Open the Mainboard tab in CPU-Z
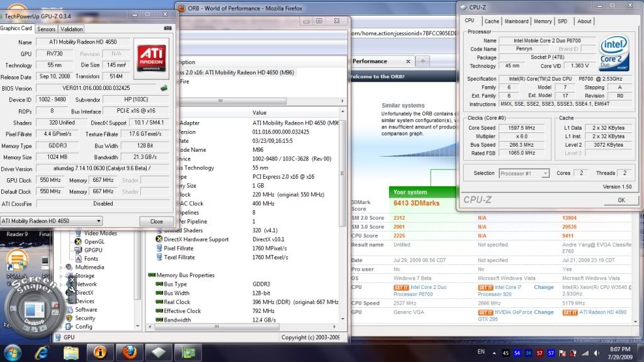 516,21
